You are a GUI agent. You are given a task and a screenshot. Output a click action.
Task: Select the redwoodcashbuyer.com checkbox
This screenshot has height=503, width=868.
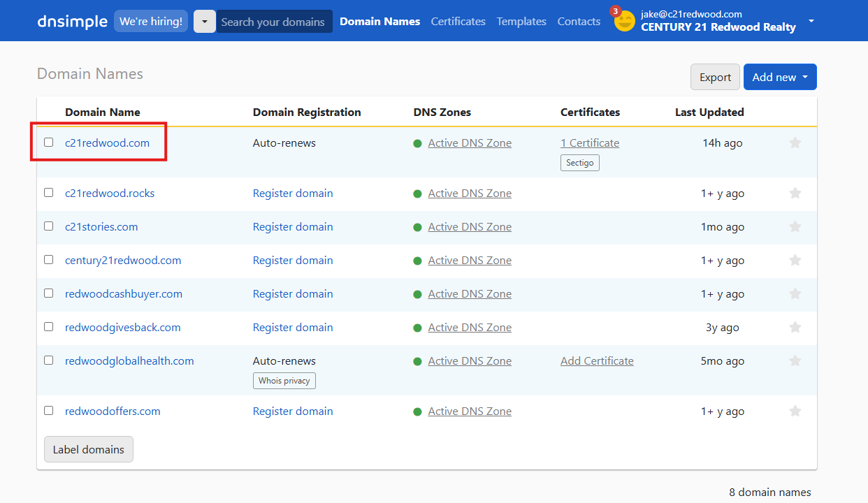pyautogui.click(x=49, y=293)
